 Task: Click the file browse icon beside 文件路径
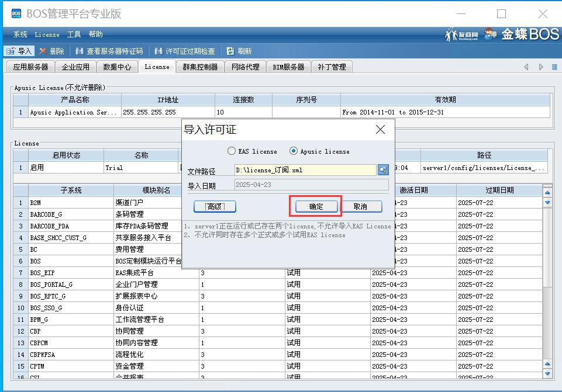click(x=383, y=169)
